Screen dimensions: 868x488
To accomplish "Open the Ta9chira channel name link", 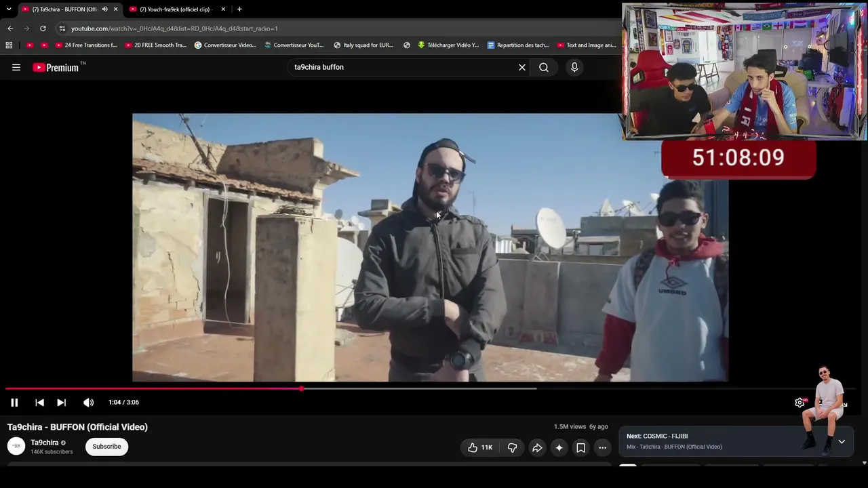I will click(44, 443).
